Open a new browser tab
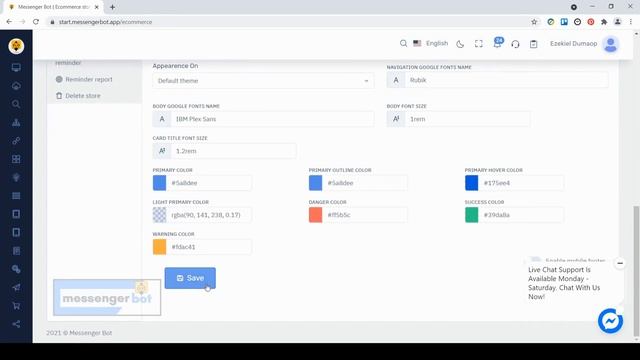This screenshot has height=360, width=640. pyautogui.click(x=112, y=7)
